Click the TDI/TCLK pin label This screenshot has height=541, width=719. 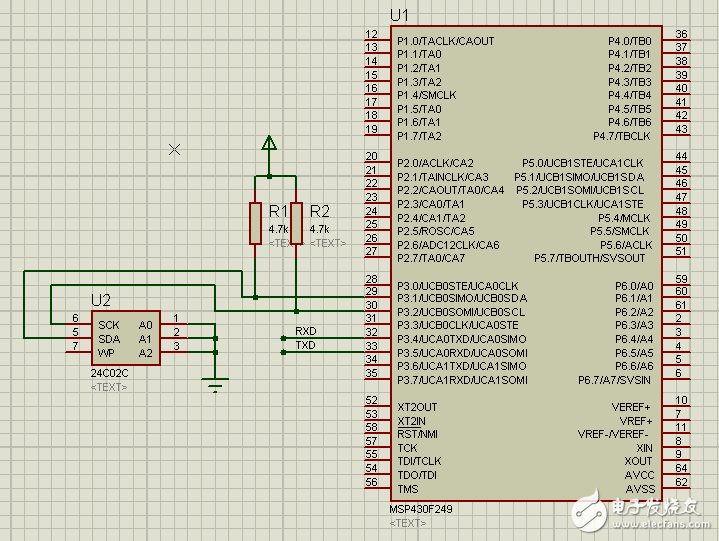pos(419,461)
